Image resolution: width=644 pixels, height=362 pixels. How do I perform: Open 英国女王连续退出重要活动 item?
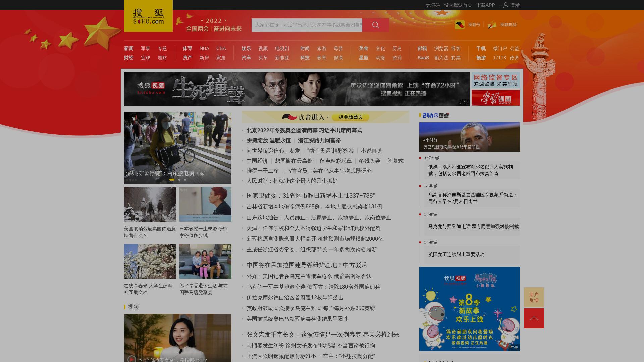[472, 255]
